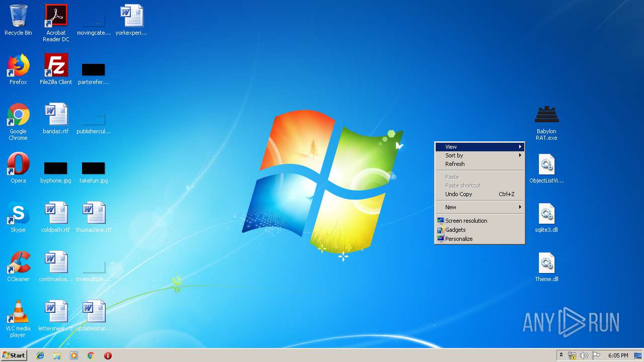This screenshot has width=644, height=362.
Task: Select the Recycle Bin desktop icon
Action: point(18,20)
